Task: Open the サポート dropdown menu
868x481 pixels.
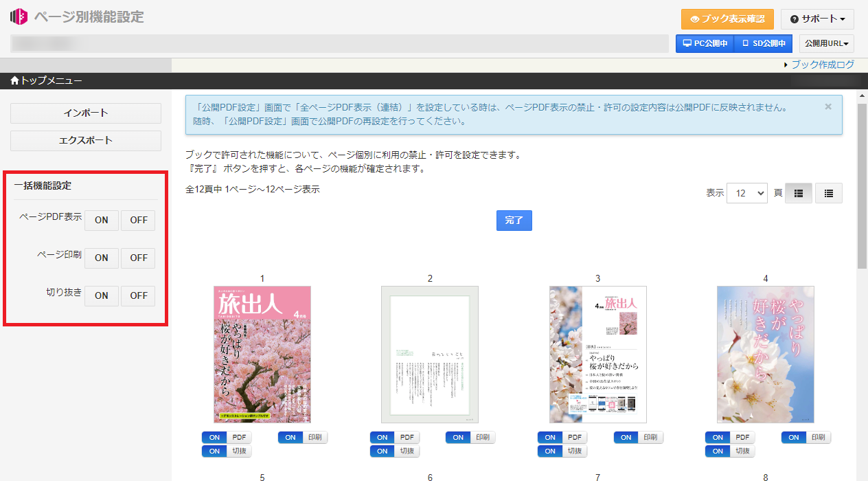Action: 817,19
